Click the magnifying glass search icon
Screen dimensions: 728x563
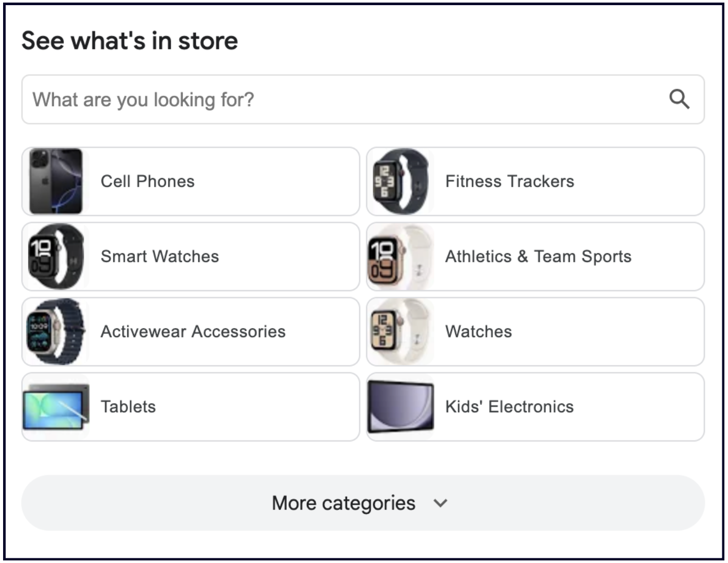[679, 99]
